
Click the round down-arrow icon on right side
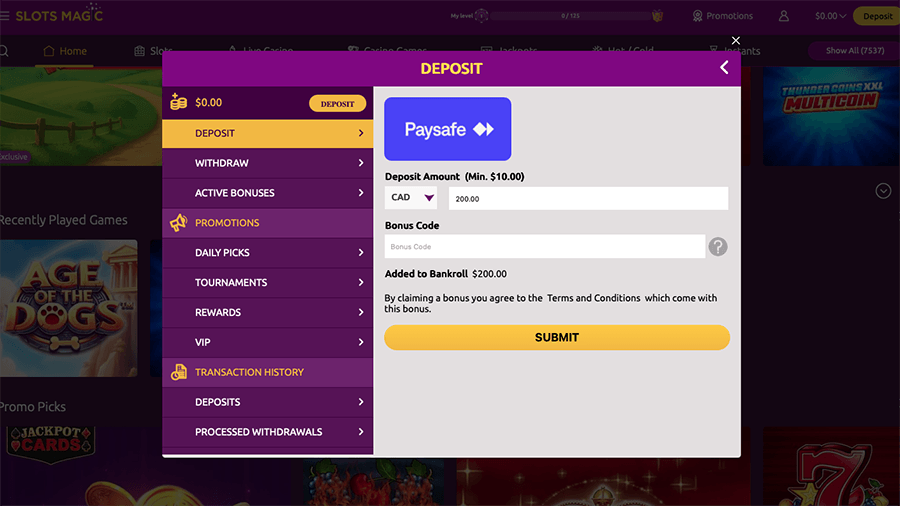tap(883, 191)
